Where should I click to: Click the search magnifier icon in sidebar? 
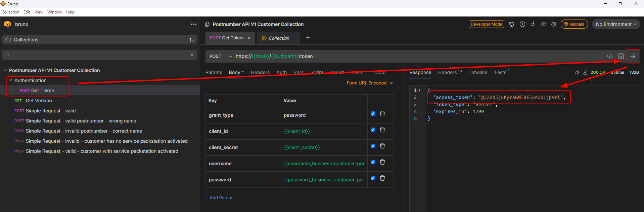click(8, 55)
